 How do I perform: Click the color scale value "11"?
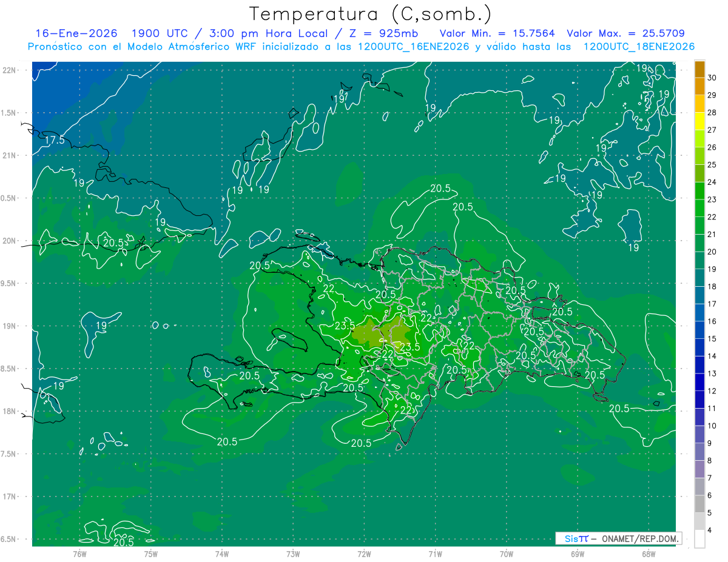pos(712,408)
